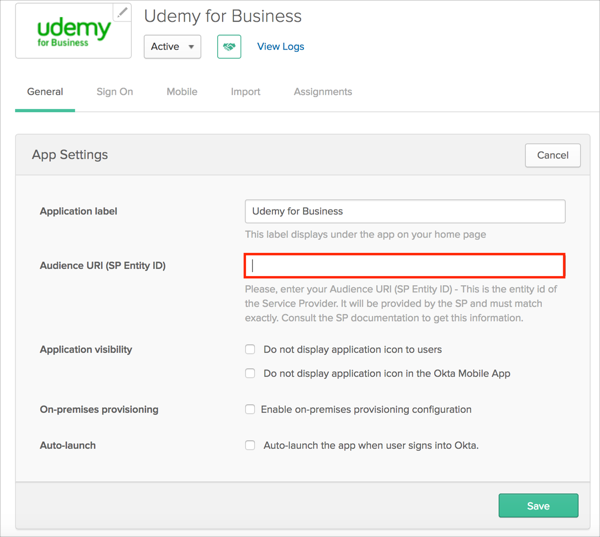The image size is (600, 537).
Task: Click the Udemy for Business page title
Action: click(222, 16)
